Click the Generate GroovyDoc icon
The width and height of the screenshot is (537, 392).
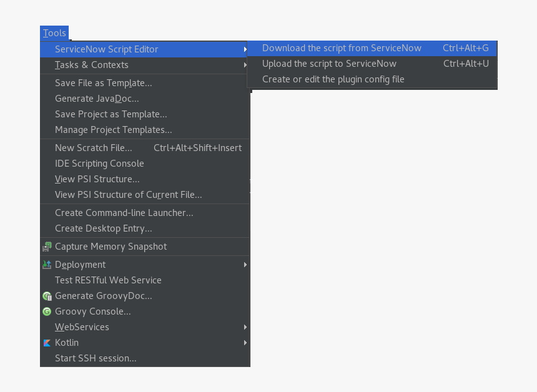[47, 296]
